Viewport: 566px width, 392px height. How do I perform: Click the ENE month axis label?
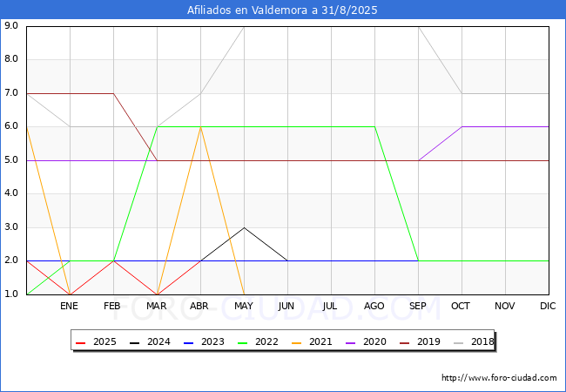pos(69,306)
